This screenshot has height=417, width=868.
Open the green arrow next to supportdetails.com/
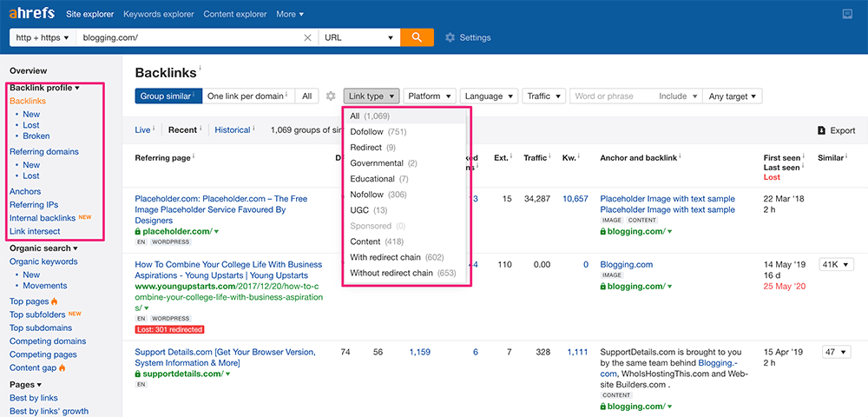pos(227,374)
